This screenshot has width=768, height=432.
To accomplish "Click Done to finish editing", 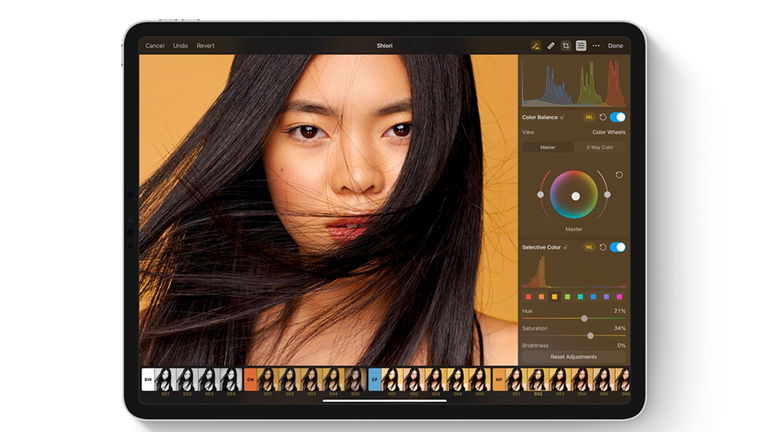I will [615, 46].
